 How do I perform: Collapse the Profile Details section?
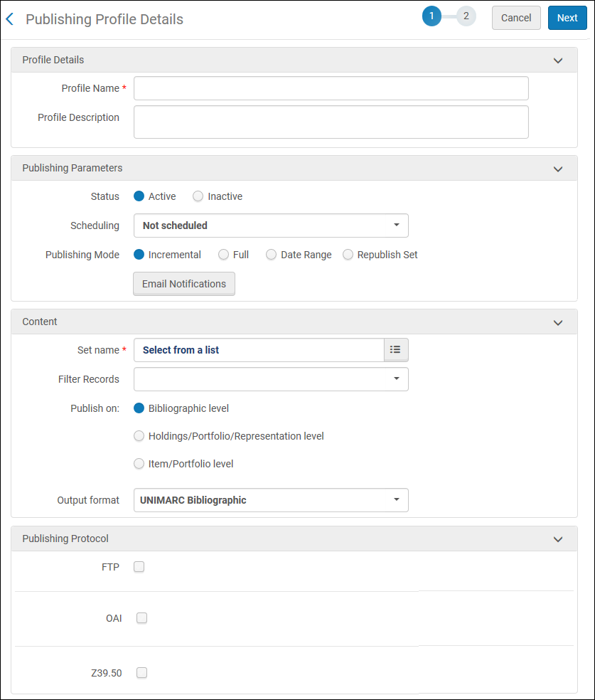coord(558,60)
